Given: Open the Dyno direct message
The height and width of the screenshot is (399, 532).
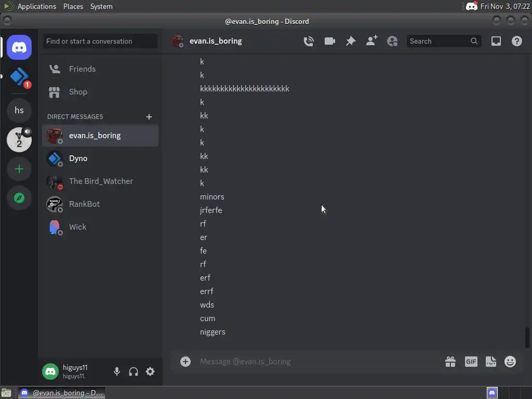Looking at the screenshot, I should [x=100, y=158].
